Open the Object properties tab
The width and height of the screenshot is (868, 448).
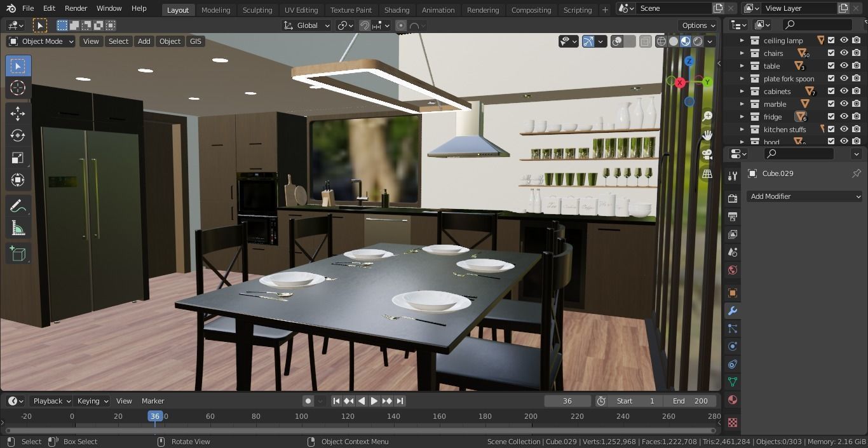(x=733, y=293)
